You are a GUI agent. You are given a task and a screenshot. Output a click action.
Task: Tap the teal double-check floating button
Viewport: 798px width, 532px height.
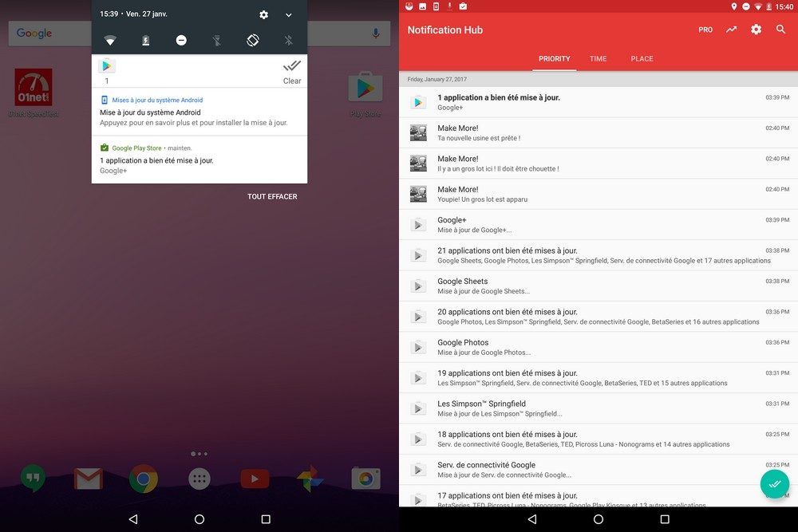tap(774, 484)
